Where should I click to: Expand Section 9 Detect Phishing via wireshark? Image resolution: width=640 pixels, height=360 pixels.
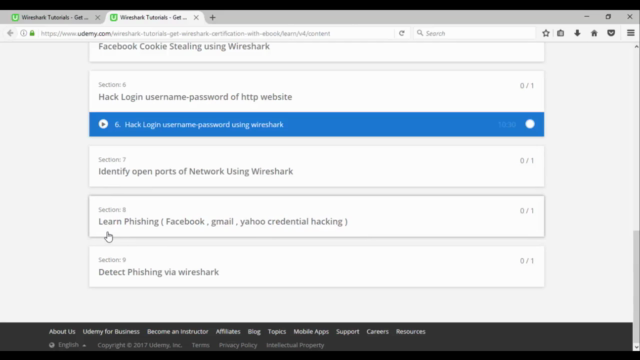316,267
